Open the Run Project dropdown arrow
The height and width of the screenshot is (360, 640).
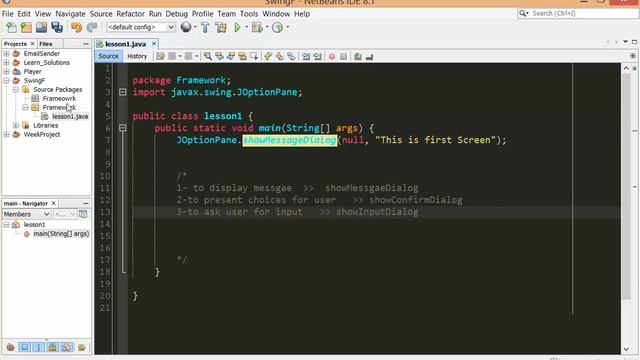(x=246, y=27)
